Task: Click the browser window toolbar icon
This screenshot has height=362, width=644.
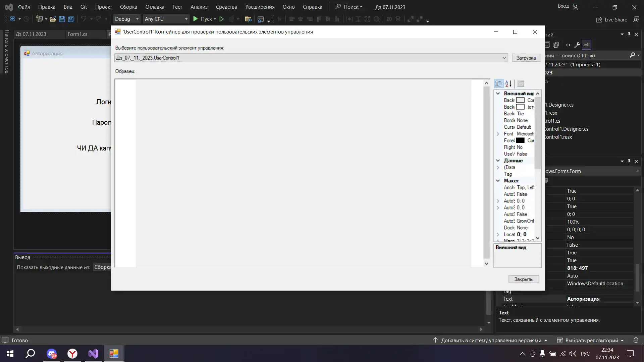Action: coord(261,19)
